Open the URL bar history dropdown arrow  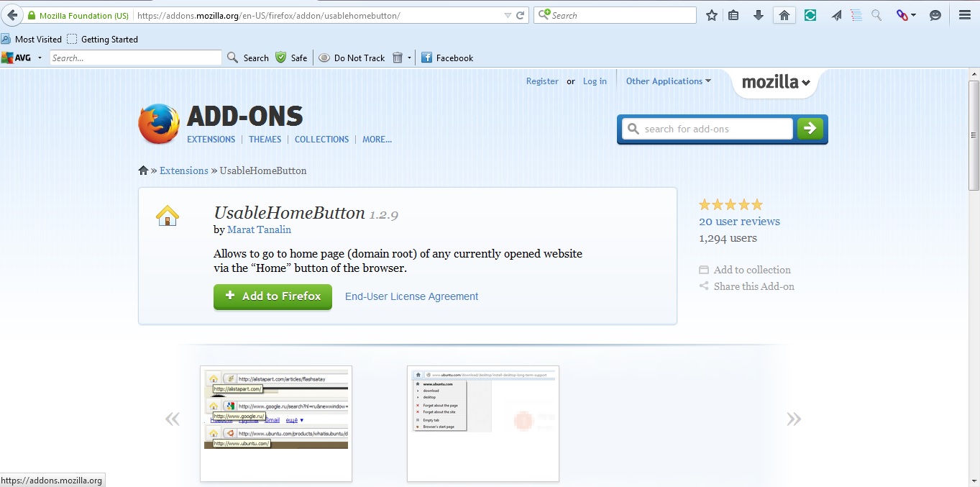point(508,15)
